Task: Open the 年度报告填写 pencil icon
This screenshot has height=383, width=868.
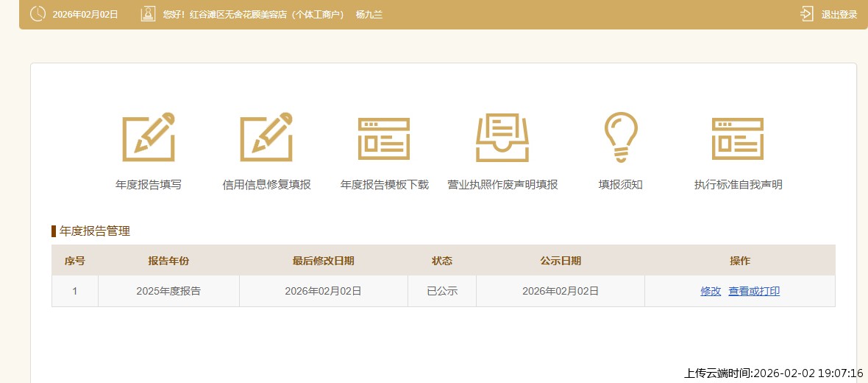Action: [x=149, y=137]
